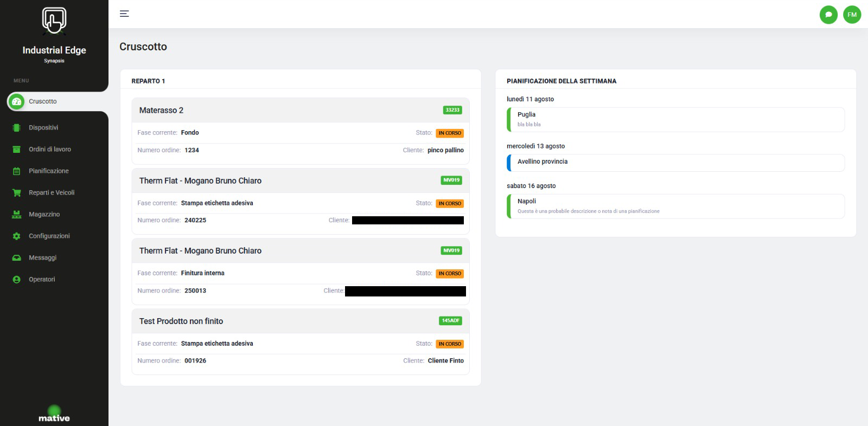Open the green chat messages icon
Viewport: 868px width, 426px height.
click(828, 15)
